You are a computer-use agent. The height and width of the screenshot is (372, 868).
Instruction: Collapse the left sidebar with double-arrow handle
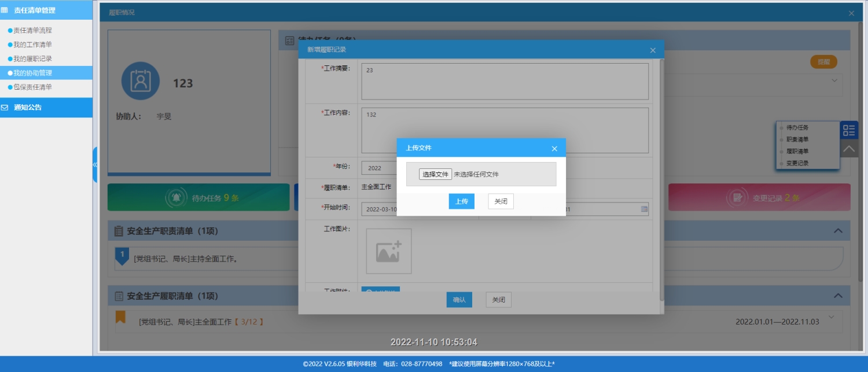(x=95, y=165)
